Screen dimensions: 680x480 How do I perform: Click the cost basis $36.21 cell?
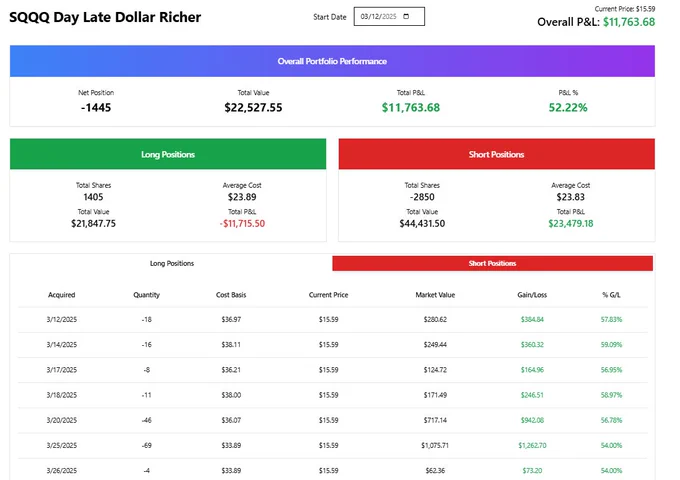231,370
